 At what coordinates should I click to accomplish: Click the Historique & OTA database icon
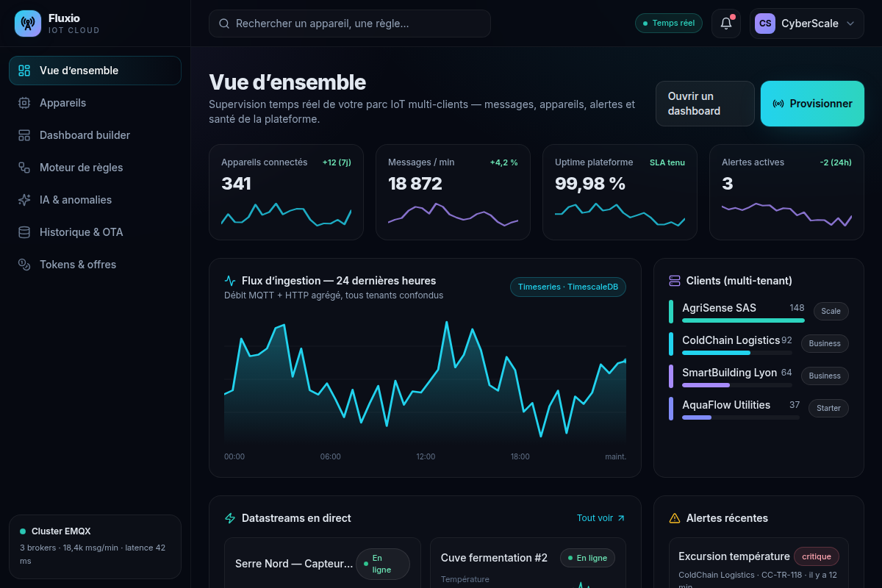click(x=24, y=232)
